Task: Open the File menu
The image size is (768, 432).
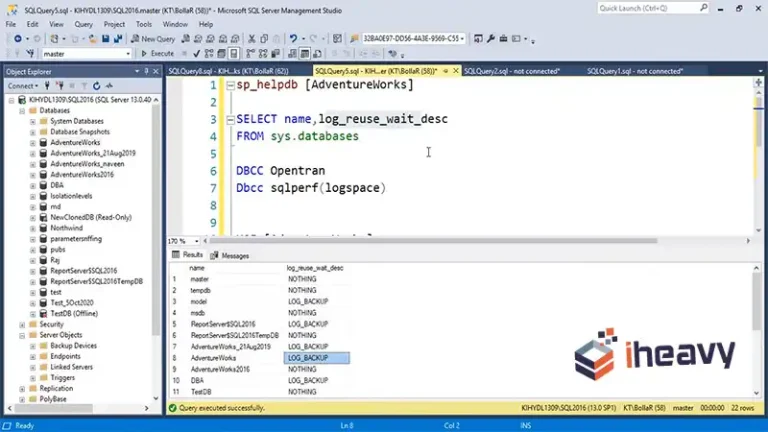Action: point(11,24)
